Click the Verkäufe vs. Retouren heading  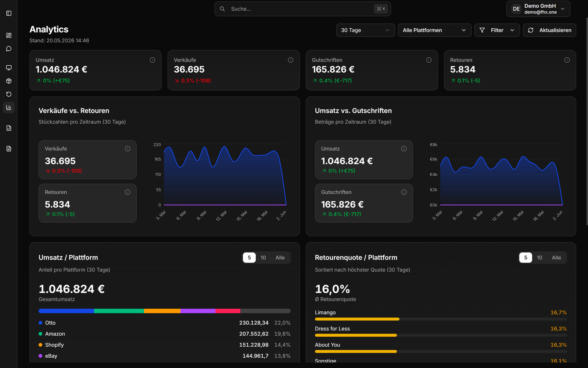(x=74, y=111)
